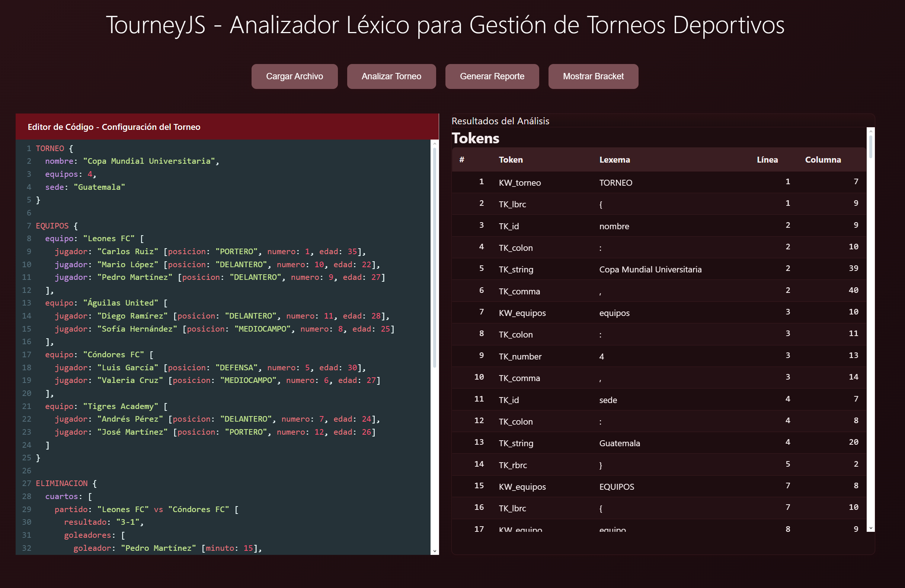This screenshot has height=588, width=905.
Task: Click the "Tokens" heading
Action: point(475,138)
